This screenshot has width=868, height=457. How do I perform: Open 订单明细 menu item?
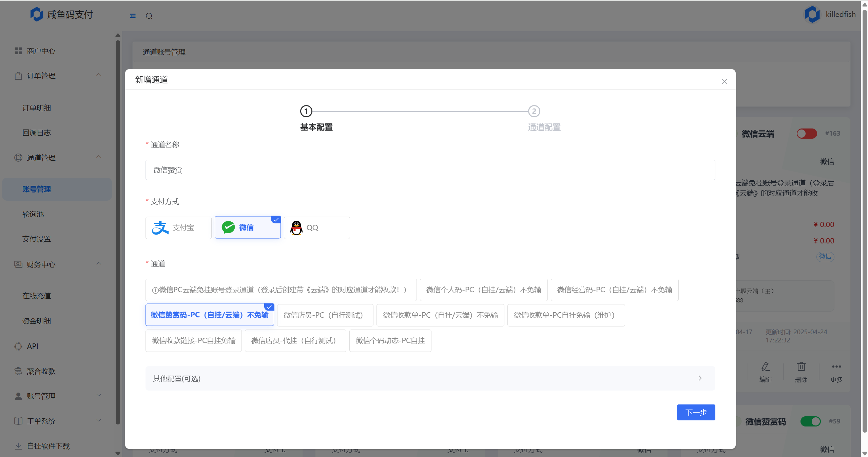(37, 108)
